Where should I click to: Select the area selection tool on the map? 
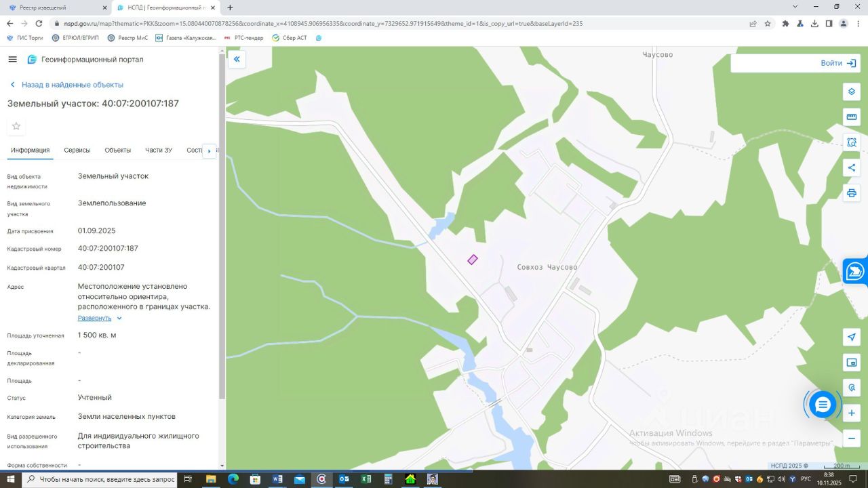(x=852, y=142)
